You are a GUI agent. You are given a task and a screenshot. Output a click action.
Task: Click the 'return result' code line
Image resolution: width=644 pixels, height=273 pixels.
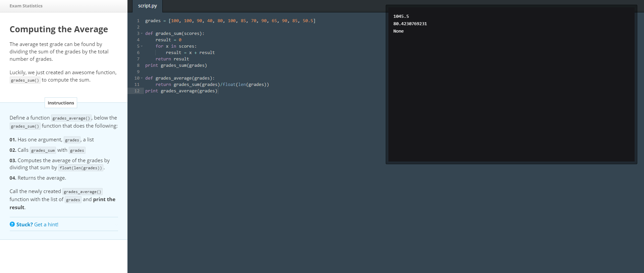[x=172, y=59]
